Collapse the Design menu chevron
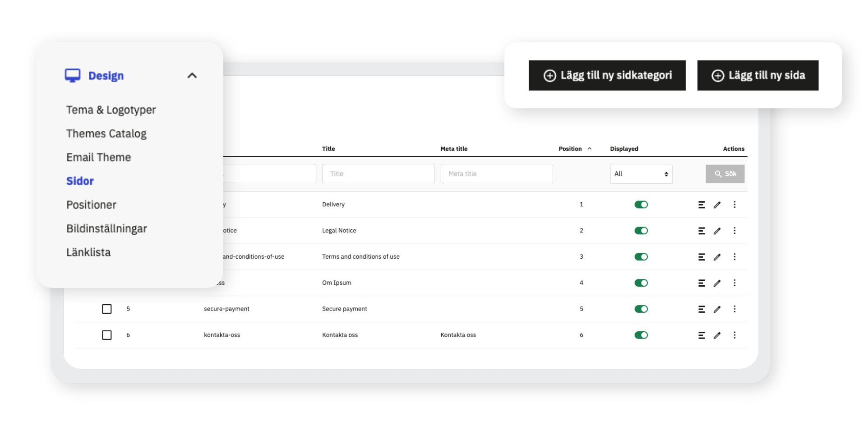The width and height of the screenshot is (868, 441). point(192,76)
